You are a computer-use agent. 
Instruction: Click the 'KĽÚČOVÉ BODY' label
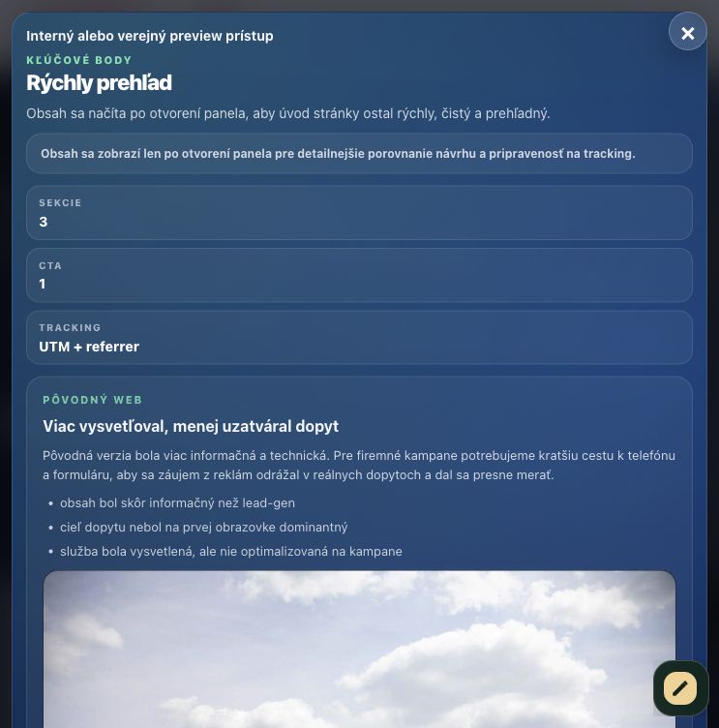click(79, 60)
